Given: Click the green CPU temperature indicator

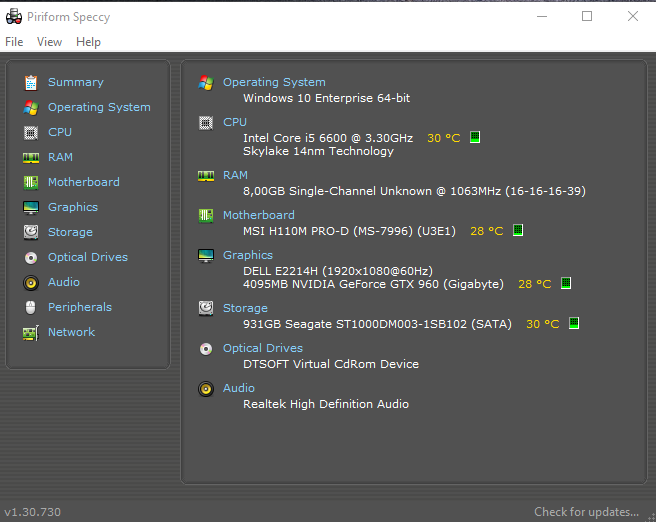Looking at the screenshot, I should 475,138.
